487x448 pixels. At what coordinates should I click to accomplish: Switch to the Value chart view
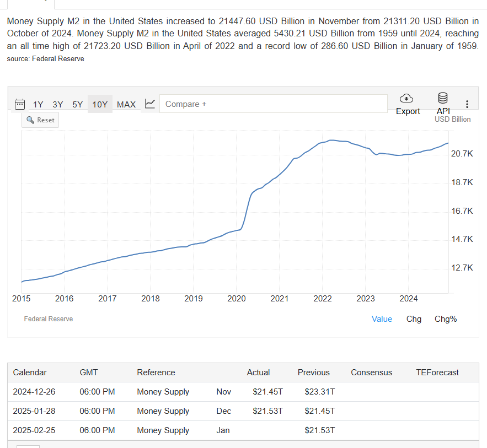[382, 319]
